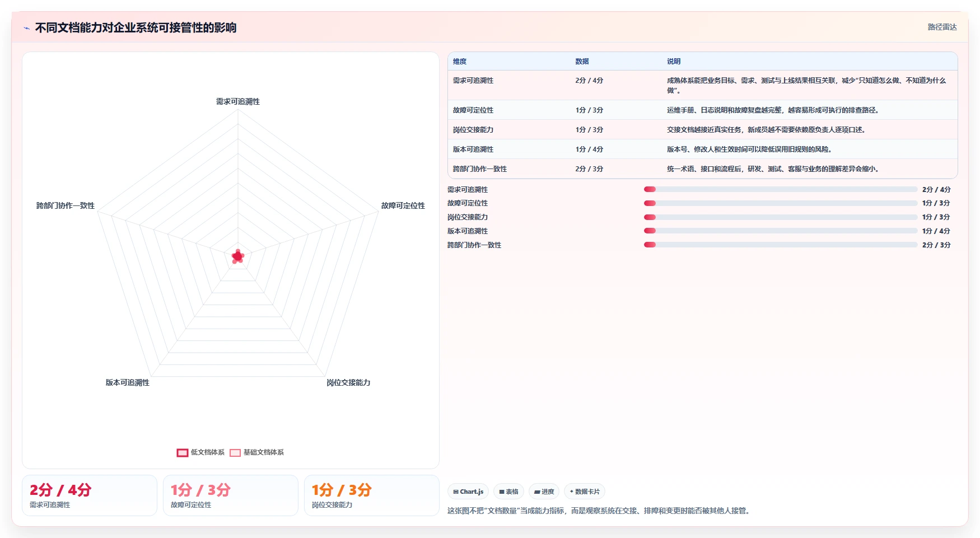The width and height of the screenshot is (980, 538).
Task: Click the Chart.js chip
Action: pos(468,492)
